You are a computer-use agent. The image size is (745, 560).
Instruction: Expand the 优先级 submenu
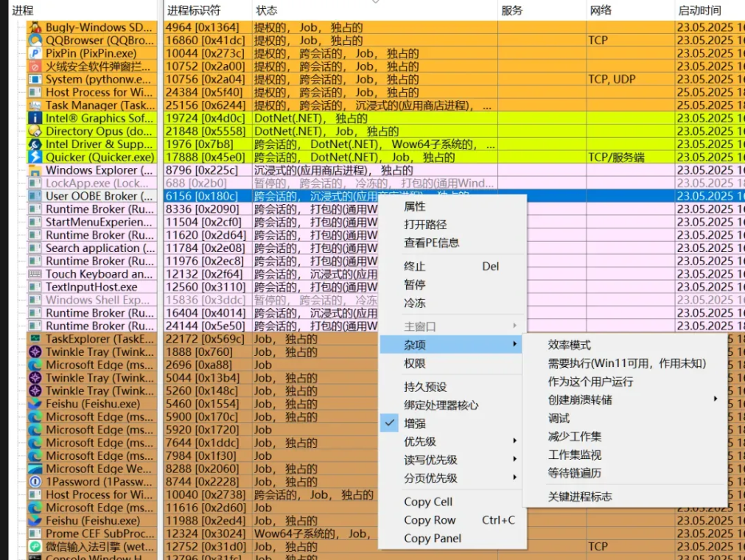pyautogui.click(x=452, y=441)
